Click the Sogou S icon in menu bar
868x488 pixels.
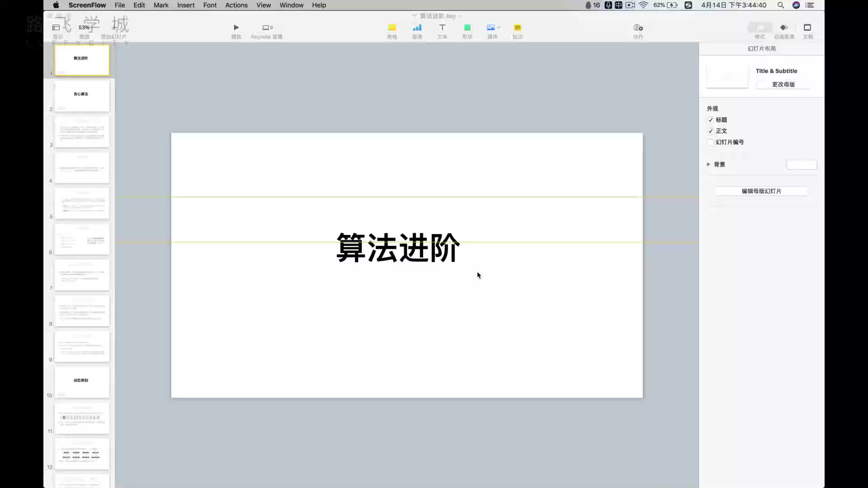pyautogui.click(x=688, y=5)
